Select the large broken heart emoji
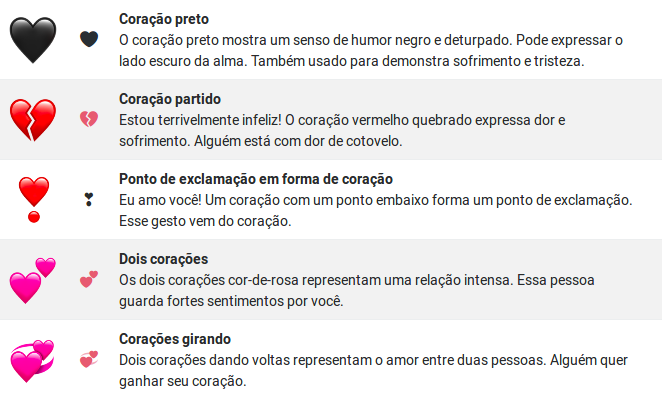The height and width of the screenshot is (399, 662). tap(33, 120)
